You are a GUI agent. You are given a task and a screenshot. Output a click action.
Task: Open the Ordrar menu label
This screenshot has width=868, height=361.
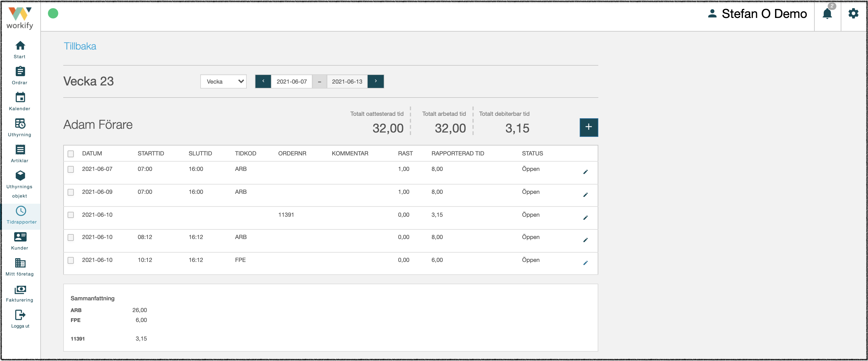coord(20,83)
